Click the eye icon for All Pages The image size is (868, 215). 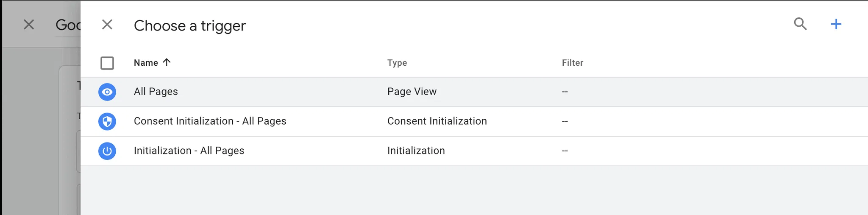coord(107,92)
